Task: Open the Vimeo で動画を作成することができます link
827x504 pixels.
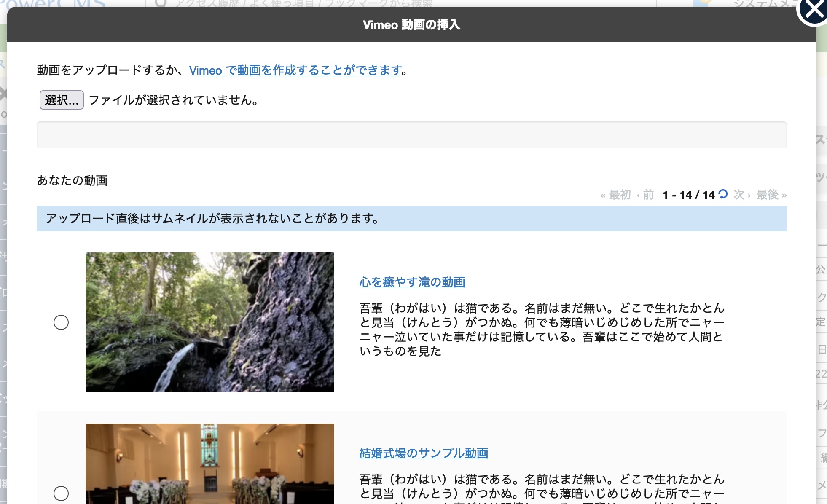Action: 295,70
